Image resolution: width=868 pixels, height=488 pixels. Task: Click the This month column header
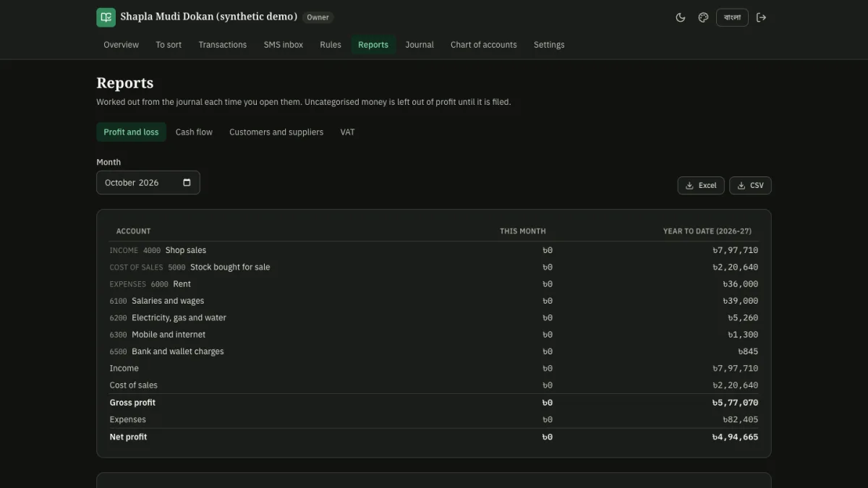pos(523,231)
